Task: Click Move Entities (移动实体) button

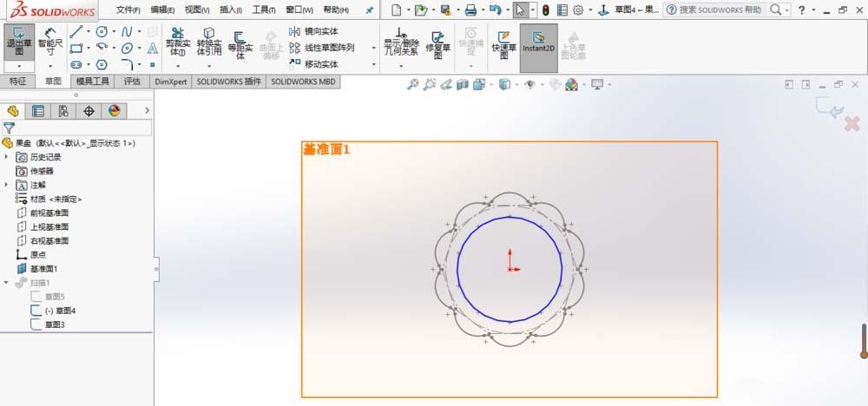Action: coord(314,65)
